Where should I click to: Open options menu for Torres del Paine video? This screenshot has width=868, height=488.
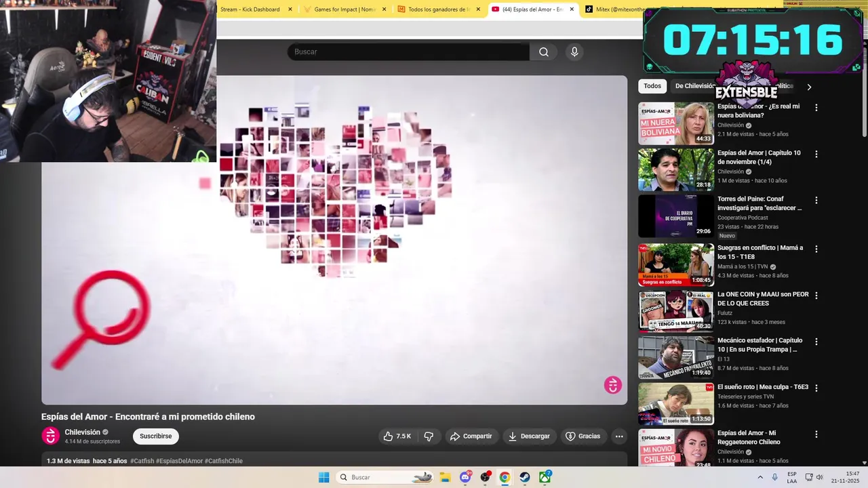click(x=816, y=201)
